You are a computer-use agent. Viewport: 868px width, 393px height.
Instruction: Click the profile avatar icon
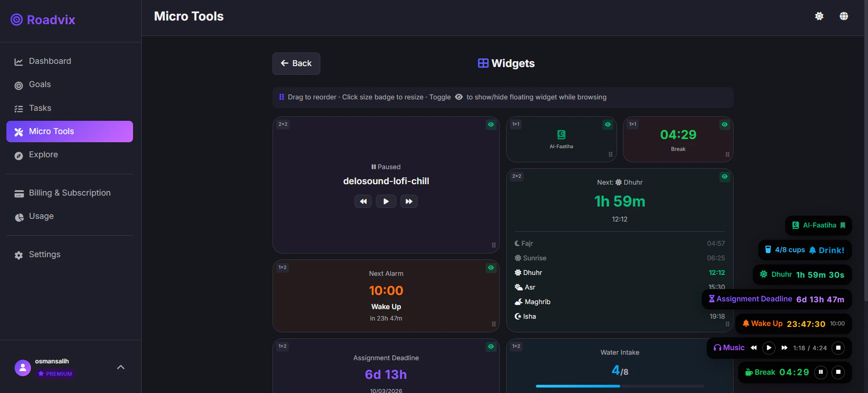(23, 367)
